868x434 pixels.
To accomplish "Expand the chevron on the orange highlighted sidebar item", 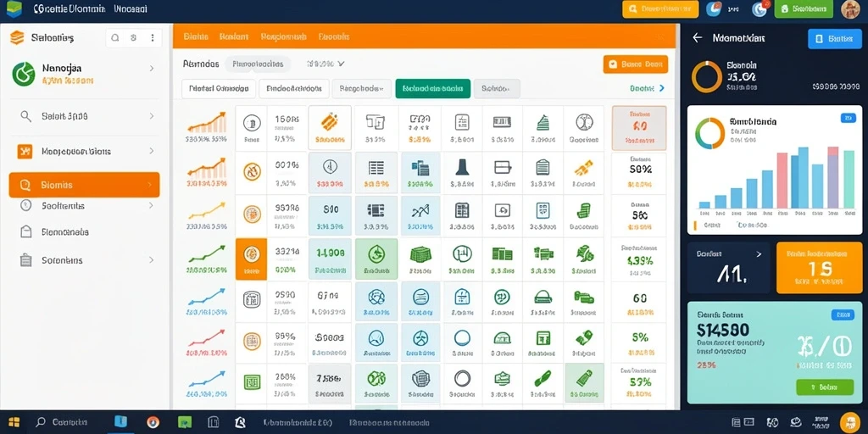I will pos(149,185).
